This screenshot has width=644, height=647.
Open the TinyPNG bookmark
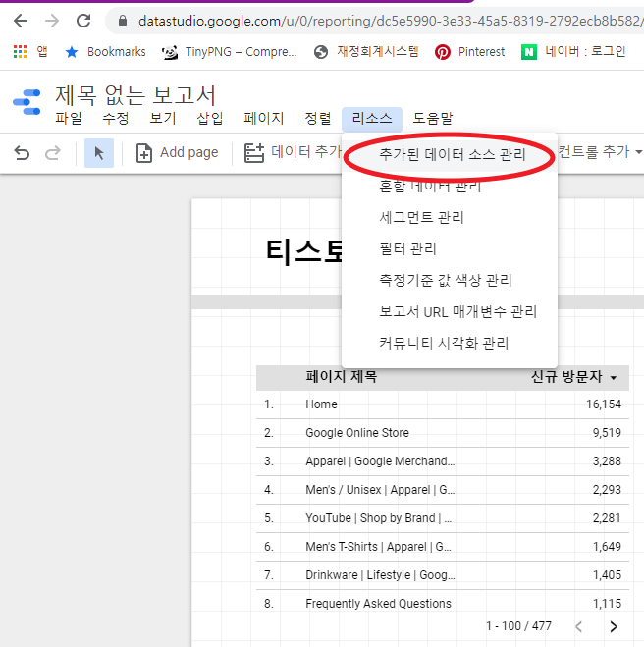229,52
